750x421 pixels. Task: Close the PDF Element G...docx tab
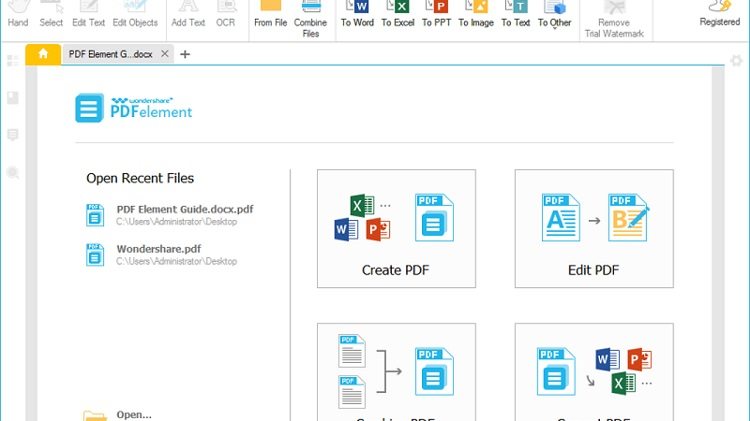point(165,54)
